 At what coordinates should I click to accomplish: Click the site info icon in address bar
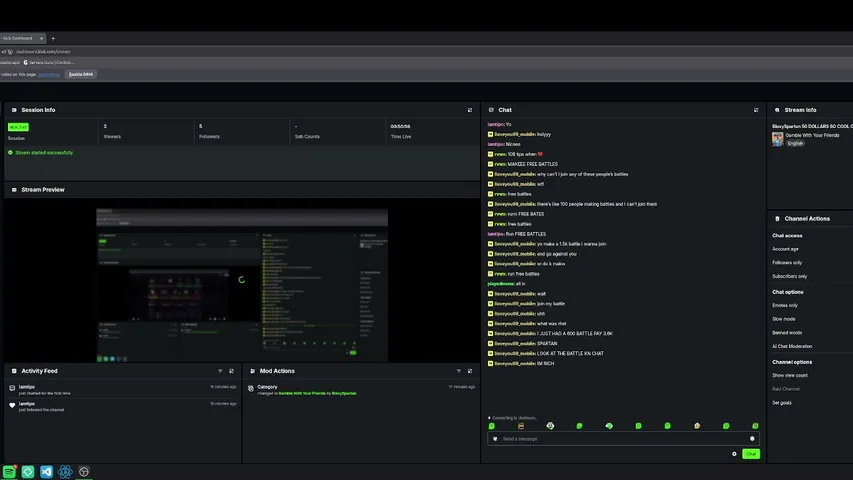[10, 52]
